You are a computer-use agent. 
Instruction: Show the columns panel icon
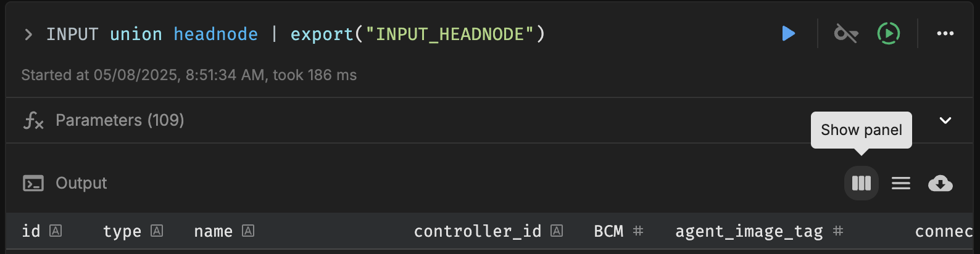click(x=862, y=183)
